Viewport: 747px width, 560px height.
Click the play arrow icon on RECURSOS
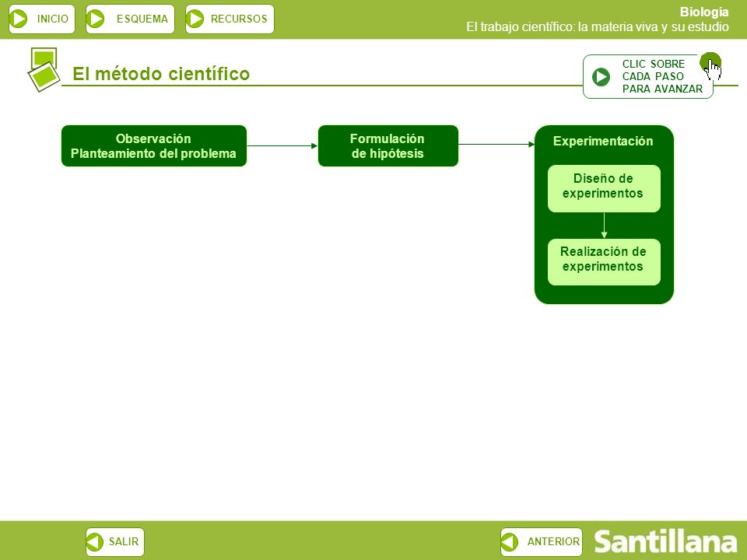click(x=195, y=19)
